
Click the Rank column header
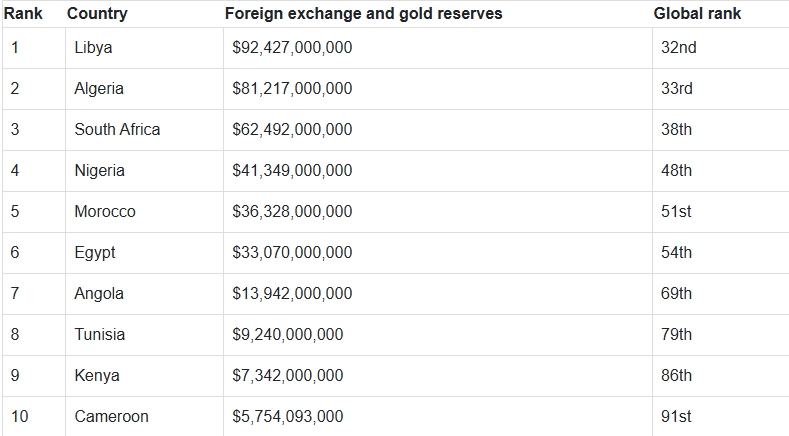click(22, 14)
